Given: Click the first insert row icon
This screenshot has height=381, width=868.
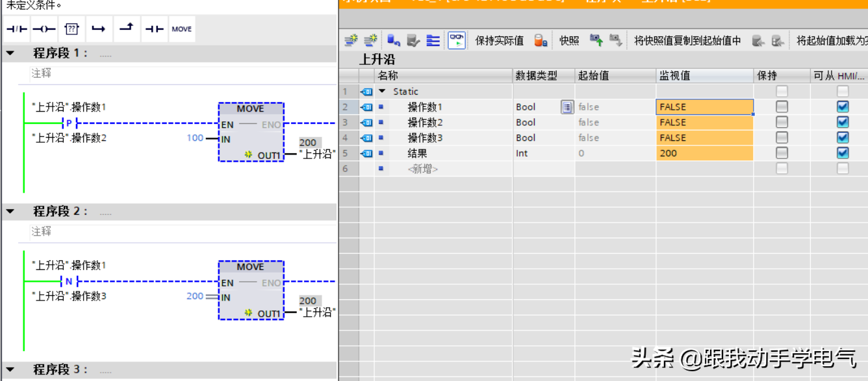Looking at the screenshot, I should 351,40.
